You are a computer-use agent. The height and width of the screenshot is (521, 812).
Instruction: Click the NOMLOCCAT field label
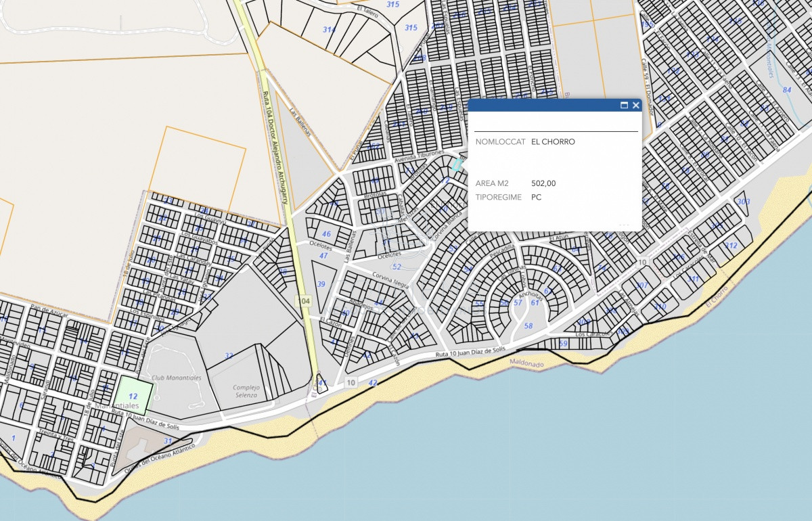(501, 142)
